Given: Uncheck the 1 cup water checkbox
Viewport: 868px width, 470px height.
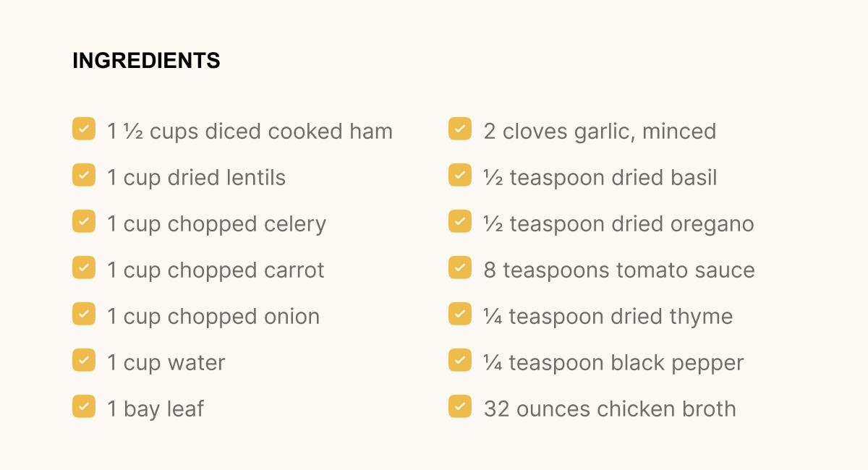Looking at the screenshot, I should [x=84, y=360].
